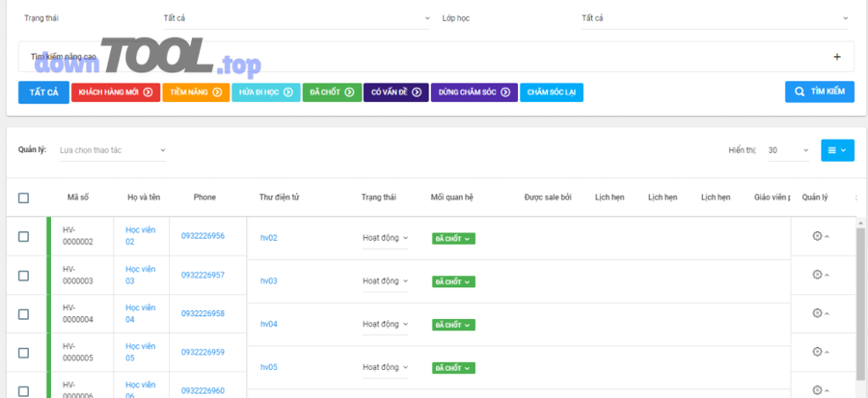Image resolution: width=868 pixels, height=398 pixels.
Task: Click the plus icon for advanced search
Action: point(836,57)
